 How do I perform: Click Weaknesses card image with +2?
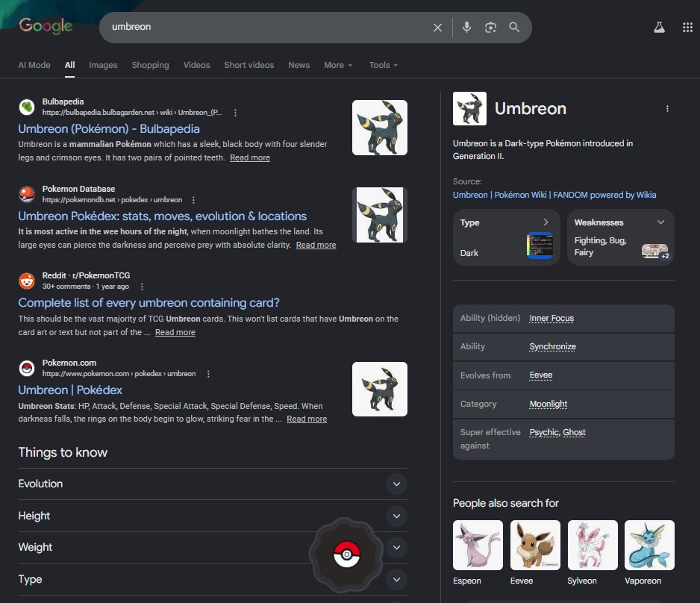[655, 251]
